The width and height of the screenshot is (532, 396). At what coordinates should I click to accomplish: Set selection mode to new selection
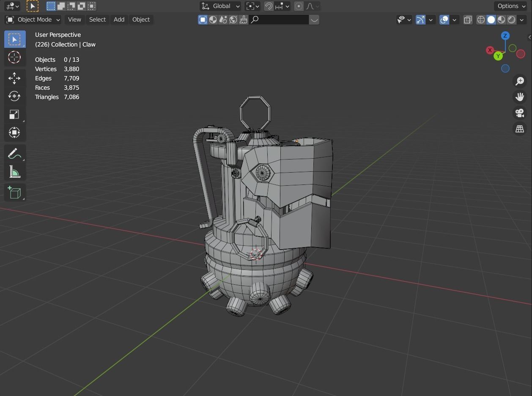click(51, 6)
